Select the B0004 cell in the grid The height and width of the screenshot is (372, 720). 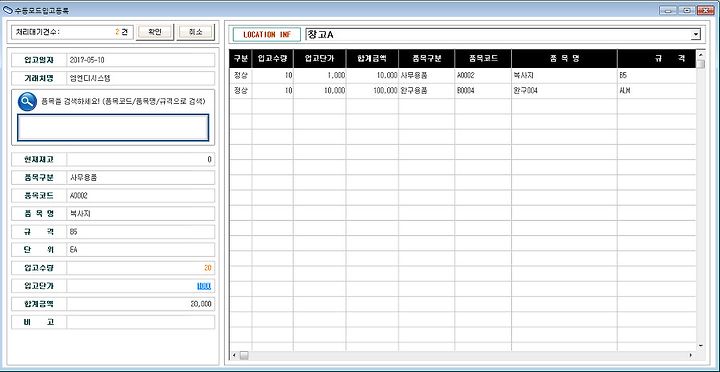[x=483, y=91]
